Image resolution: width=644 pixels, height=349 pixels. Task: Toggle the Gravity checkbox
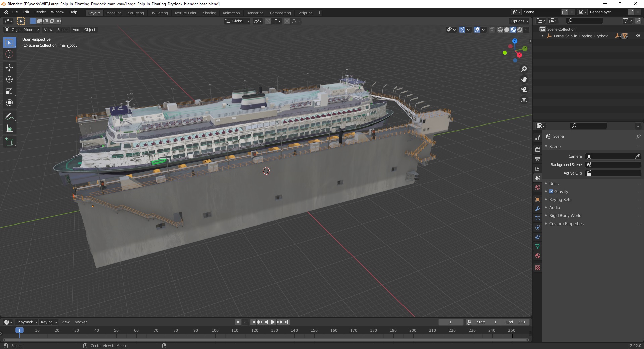point(551,191)
